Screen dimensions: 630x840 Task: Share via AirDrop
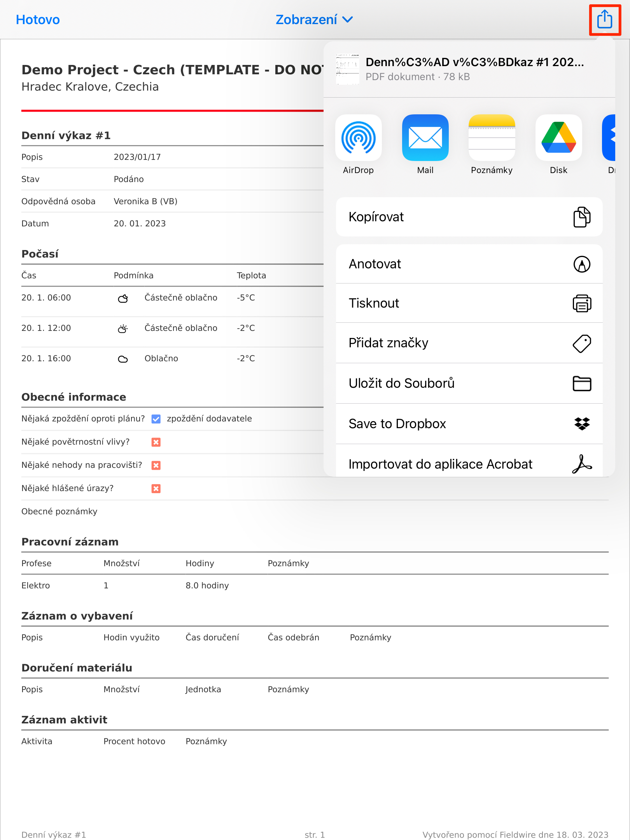click(x=358, y=144)
